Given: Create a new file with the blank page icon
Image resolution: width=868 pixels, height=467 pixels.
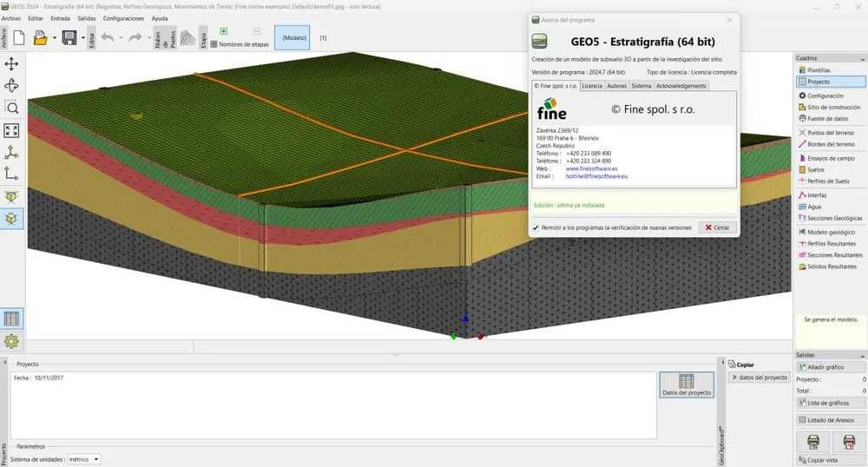Looking at the screenshot, I should pos(19,37).
